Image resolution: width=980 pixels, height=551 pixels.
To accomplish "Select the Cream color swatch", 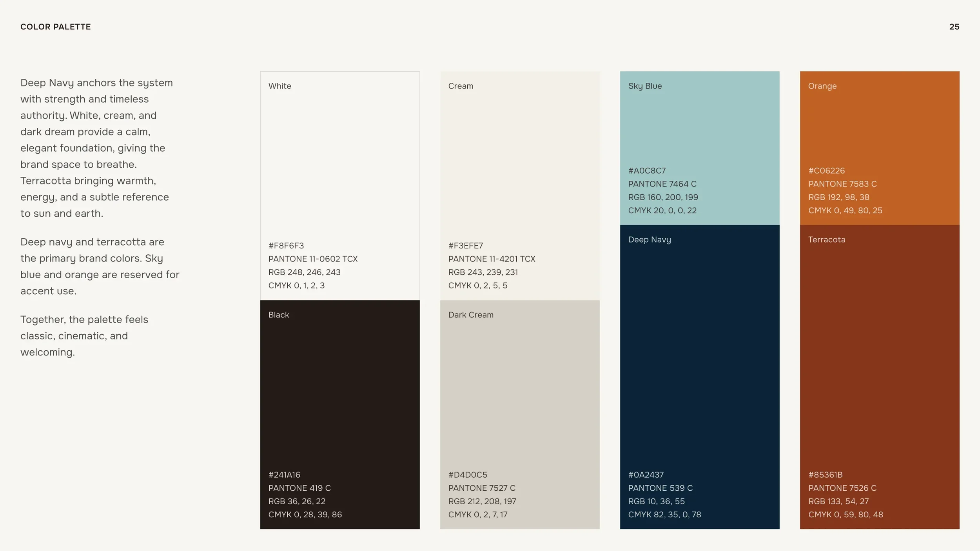I will [x=520, y=186].
